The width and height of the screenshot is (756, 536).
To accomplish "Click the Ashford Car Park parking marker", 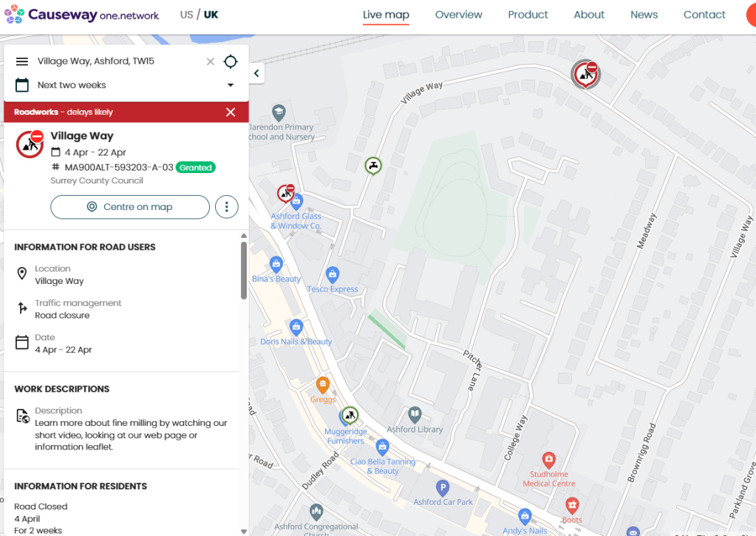I will coord(443,488).
